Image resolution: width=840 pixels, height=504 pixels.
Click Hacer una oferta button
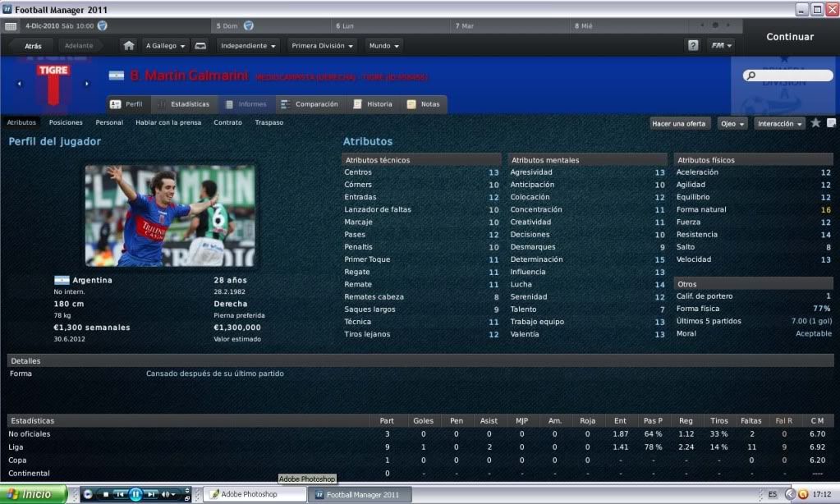click(x=678, y=124)
